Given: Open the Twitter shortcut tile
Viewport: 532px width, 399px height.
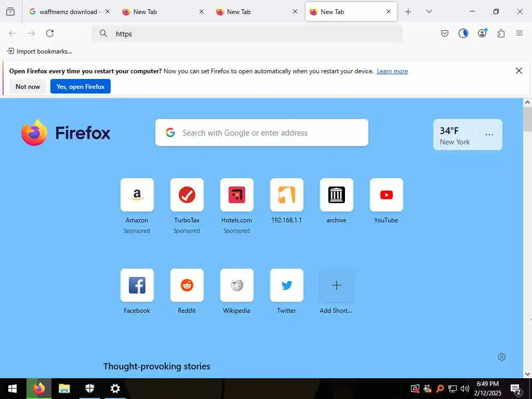Looking at the screenshot, I should (x=287, y=285).
